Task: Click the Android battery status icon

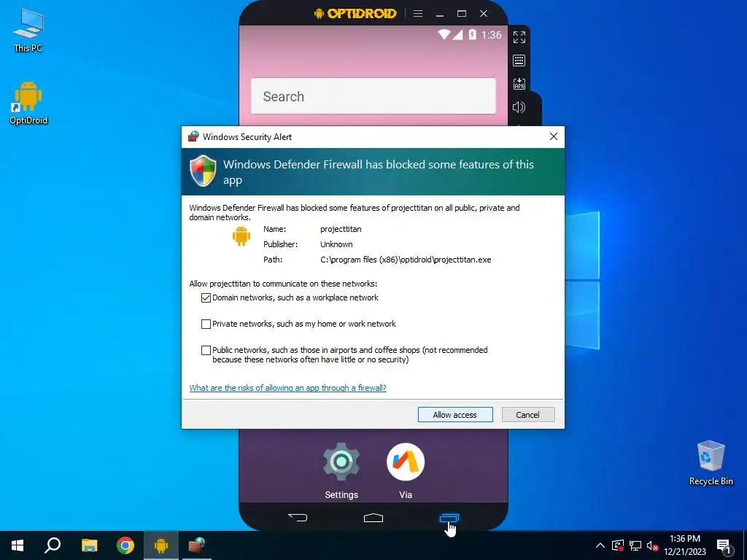Action: (x=472, y=34)
